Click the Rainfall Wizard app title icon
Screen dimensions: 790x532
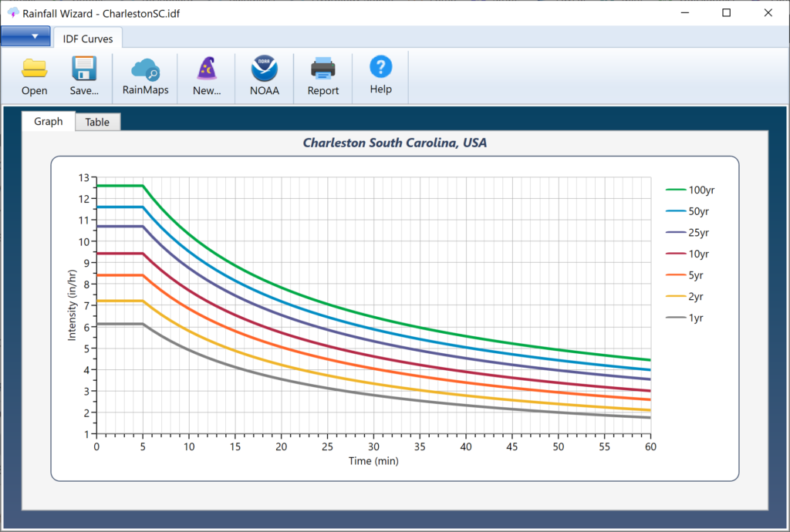click(13, 13)
